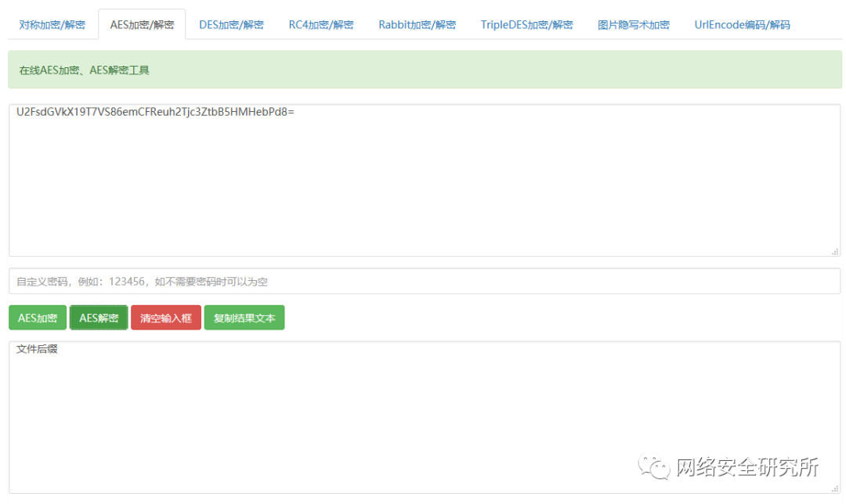The width and height of the screenshot is (846, 504).
Task: Open the DES加密/解密 tab
Action: click(x=231, y=24)
